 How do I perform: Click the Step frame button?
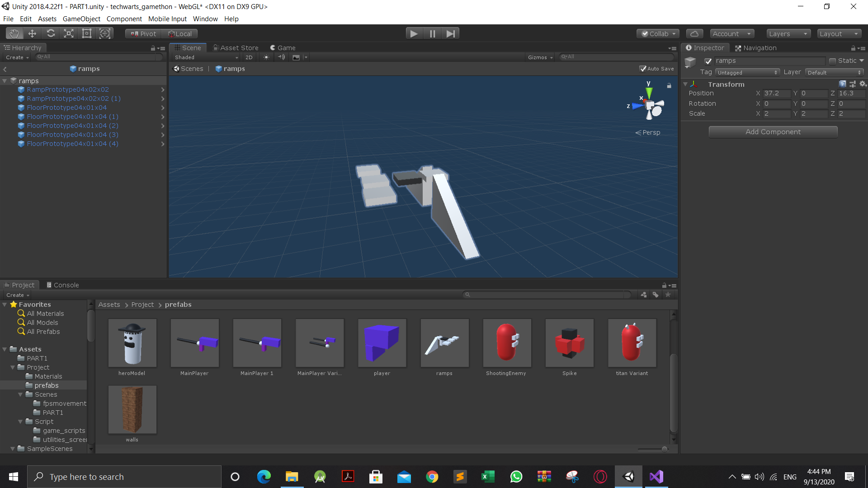[x=450, y=33]
